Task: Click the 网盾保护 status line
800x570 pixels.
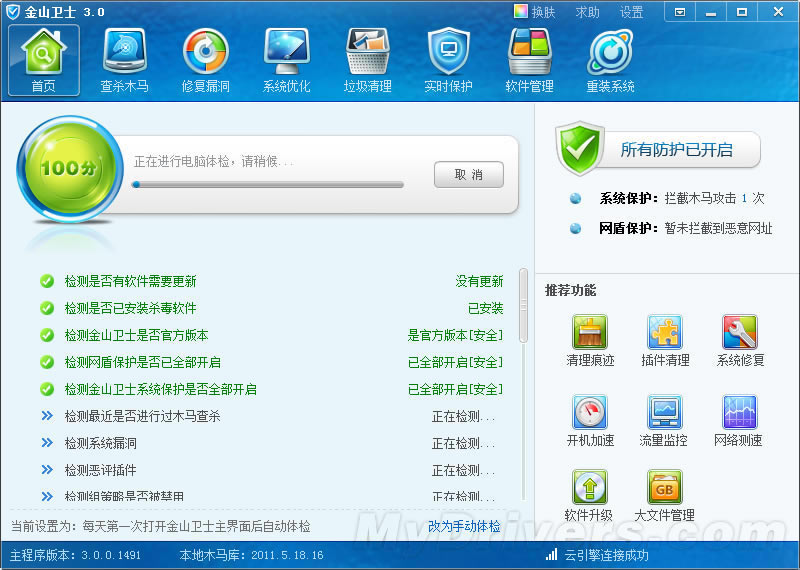Action: click(x=686, y=228)
